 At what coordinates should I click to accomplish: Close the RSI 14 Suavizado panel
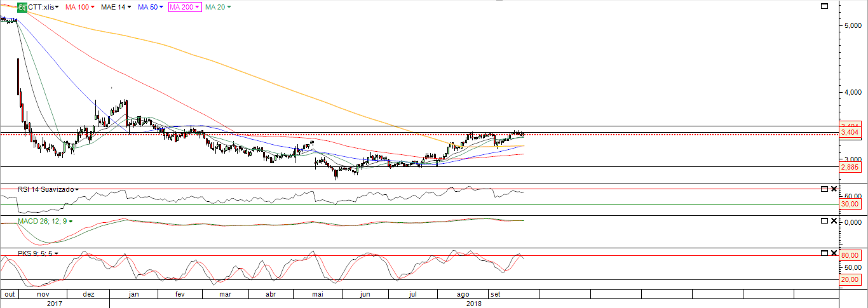834,189
